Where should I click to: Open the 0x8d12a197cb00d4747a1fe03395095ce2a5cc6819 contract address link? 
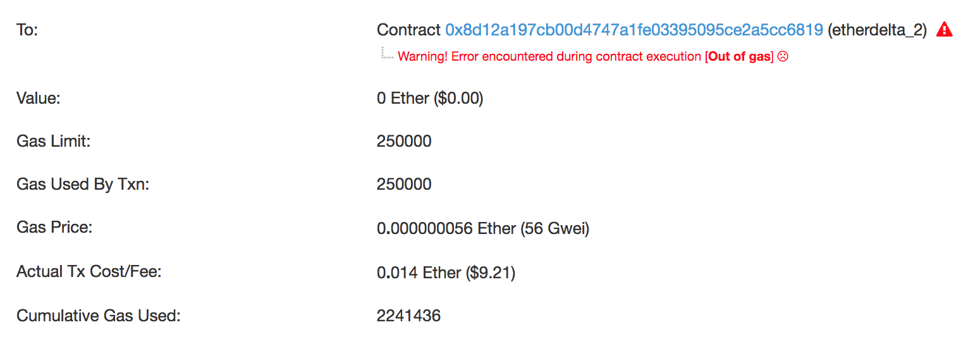[x=634, y=30]
